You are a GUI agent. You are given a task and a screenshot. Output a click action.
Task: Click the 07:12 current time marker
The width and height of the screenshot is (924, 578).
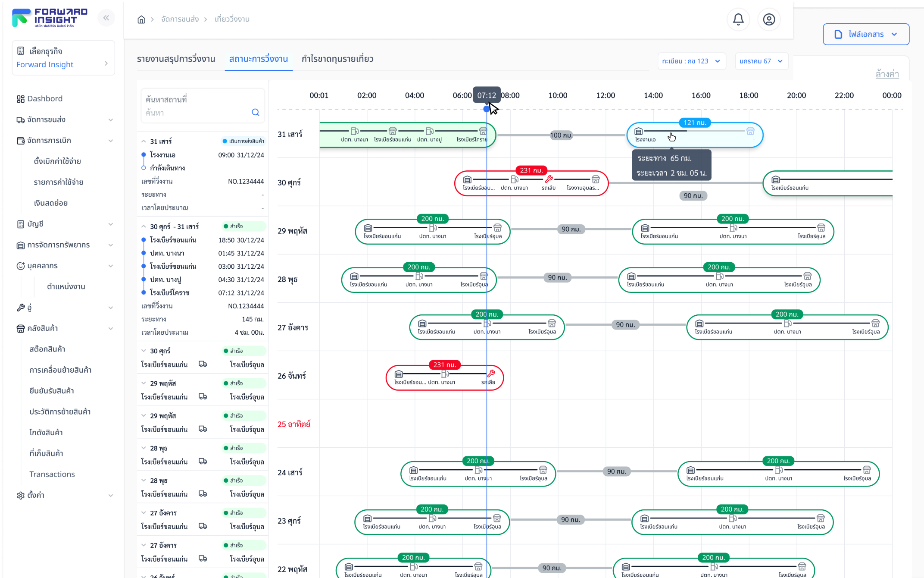click(487, 95)
